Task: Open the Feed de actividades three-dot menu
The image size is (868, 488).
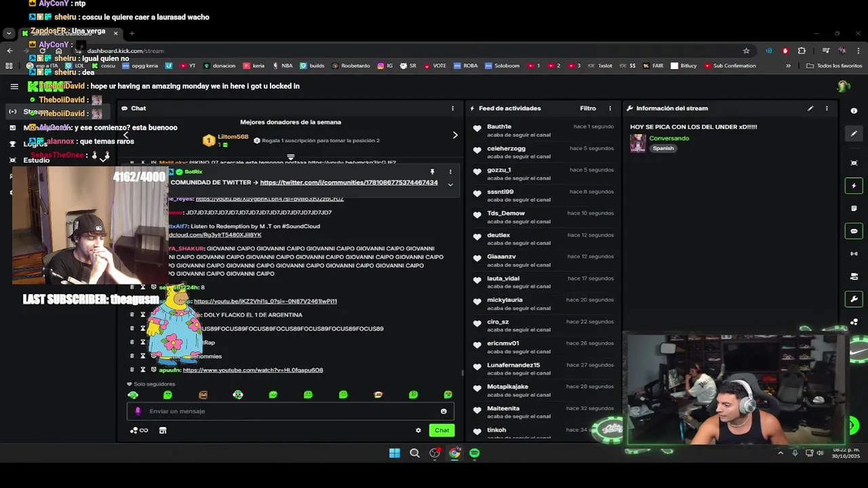Action: point(610,108)
